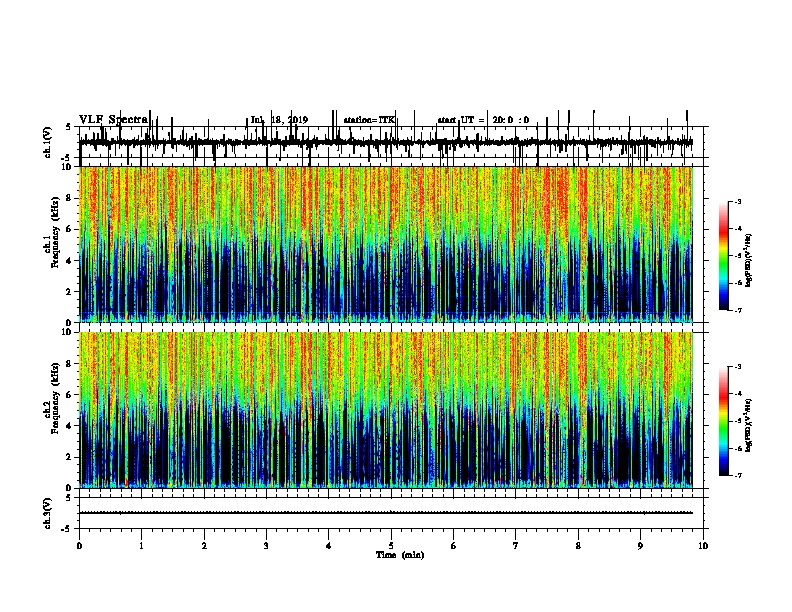Click the '2' tick on the time axis
The image size is (792, 612).
[x=204, y=546]
